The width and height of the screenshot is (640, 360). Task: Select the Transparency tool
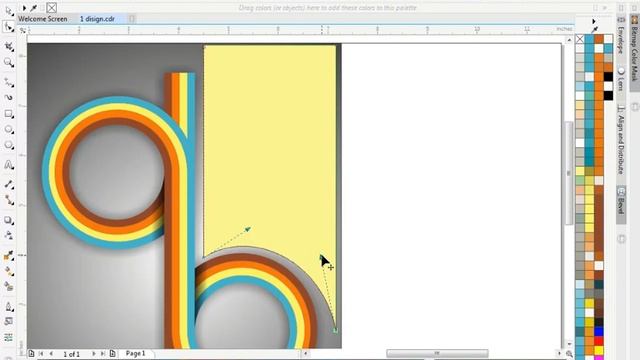[x=9, y=236]
